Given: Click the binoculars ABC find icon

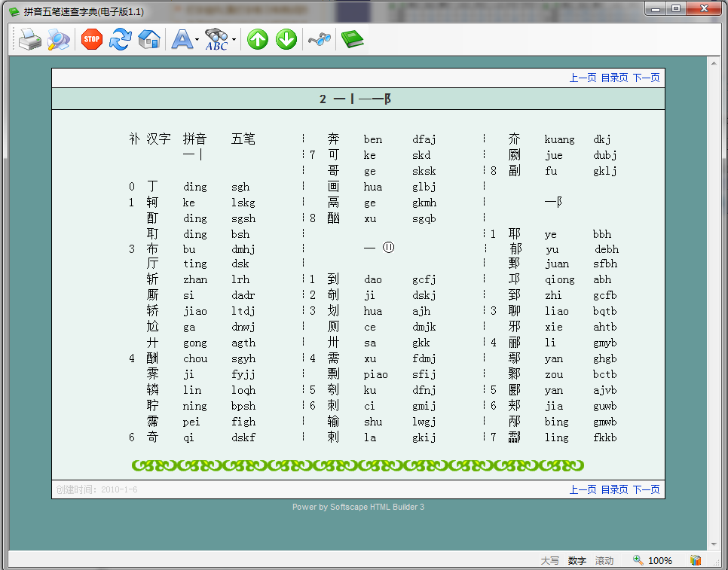Looking at the screenshot, I should point(217,39).
